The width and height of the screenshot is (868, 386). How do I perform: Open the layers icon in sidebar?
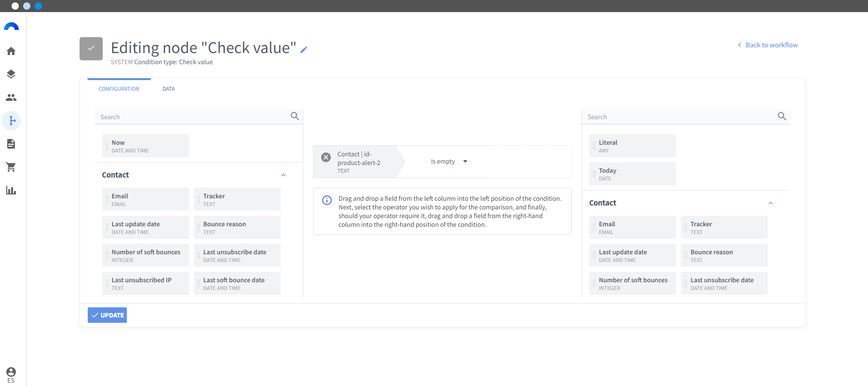point(11,74)
